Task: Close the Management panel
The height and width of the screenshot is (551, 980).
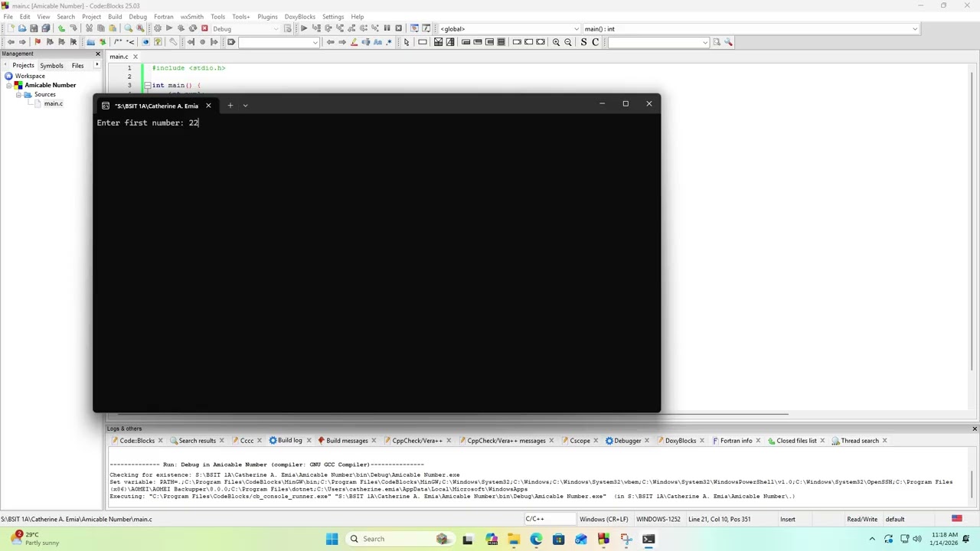Action: pos(97,54)
